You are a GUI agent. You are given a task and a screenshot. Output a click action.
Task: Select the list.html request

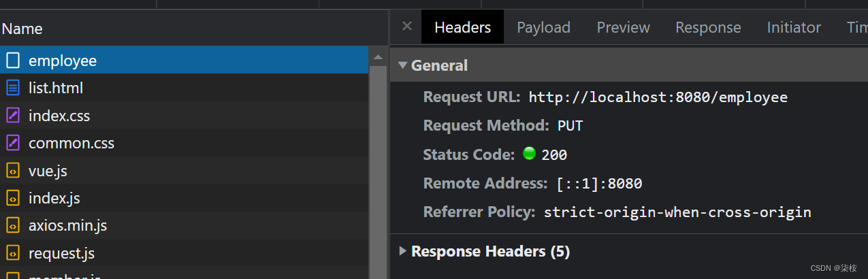coord(184,88)
